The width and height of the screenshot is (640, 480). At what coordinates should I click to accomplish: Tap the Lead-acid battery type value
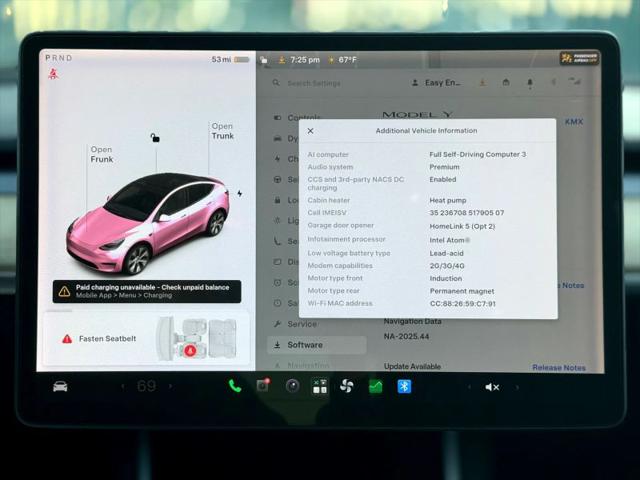point(447,253)
